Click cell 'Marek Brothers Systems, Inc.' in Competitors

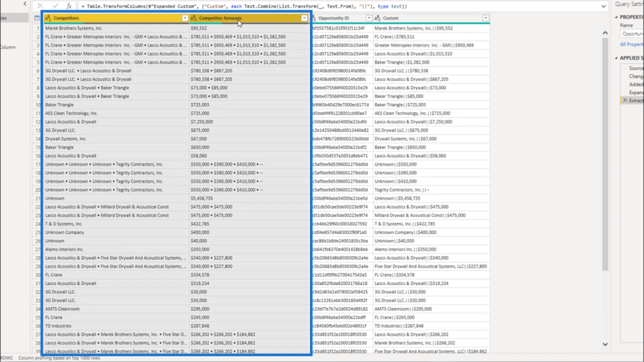coord(116,28)
